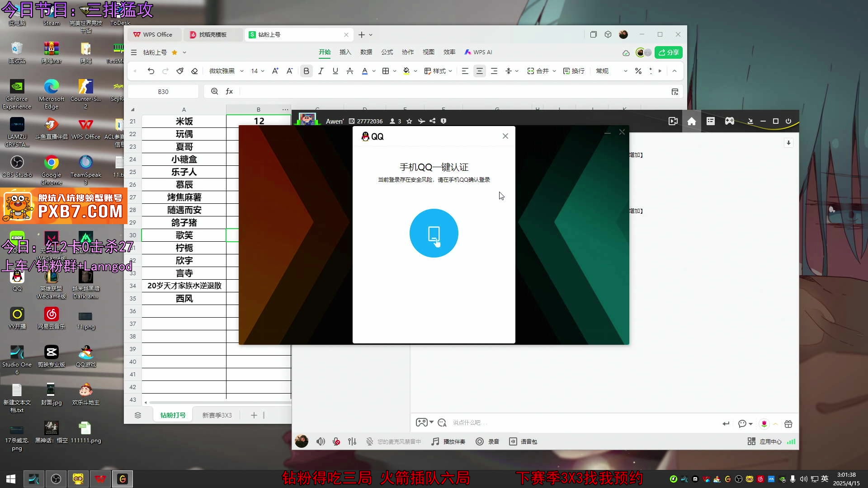Open 应用中心 app center
This screenshot has width=868, height=488.
pyautogui.click(x=764, y=441)
